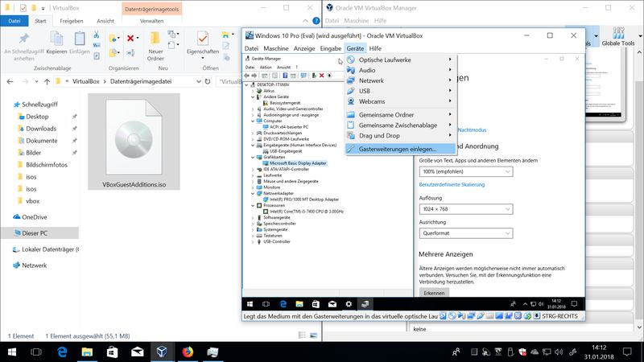This screenshot has width=644, height=362.
Task: Click the USB indicator in VirtualBox status bar
Action: pyautogui.click(x=480, y=316)
